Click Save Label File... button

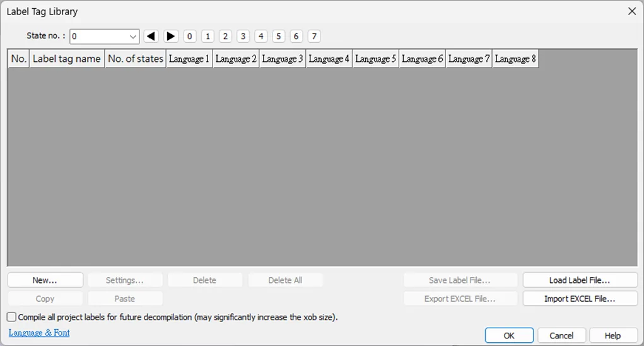point(460,280)
